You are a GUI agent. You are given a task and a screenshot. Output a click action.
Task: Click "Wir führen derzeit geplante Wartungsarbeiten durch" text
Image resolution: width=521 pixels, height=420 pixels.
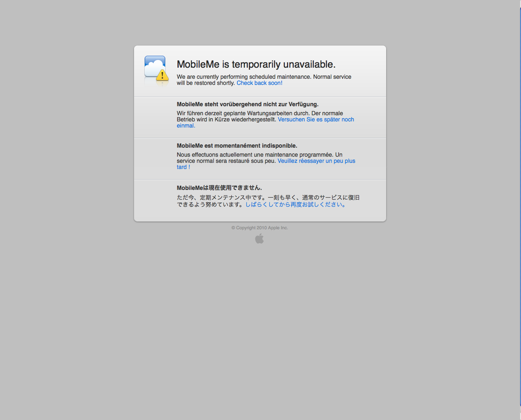pos(243,113)
